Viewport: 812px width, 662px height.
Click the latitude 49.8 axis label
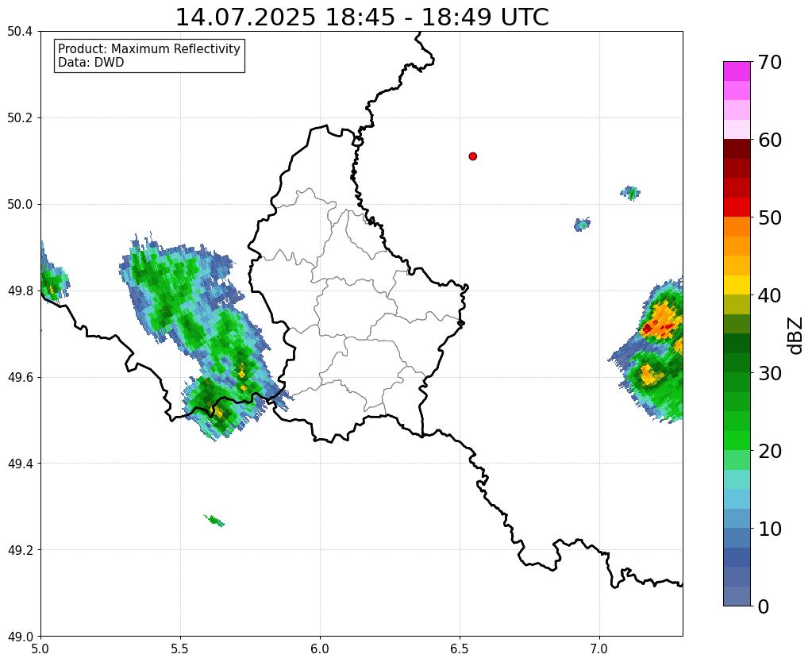(20, 291)
